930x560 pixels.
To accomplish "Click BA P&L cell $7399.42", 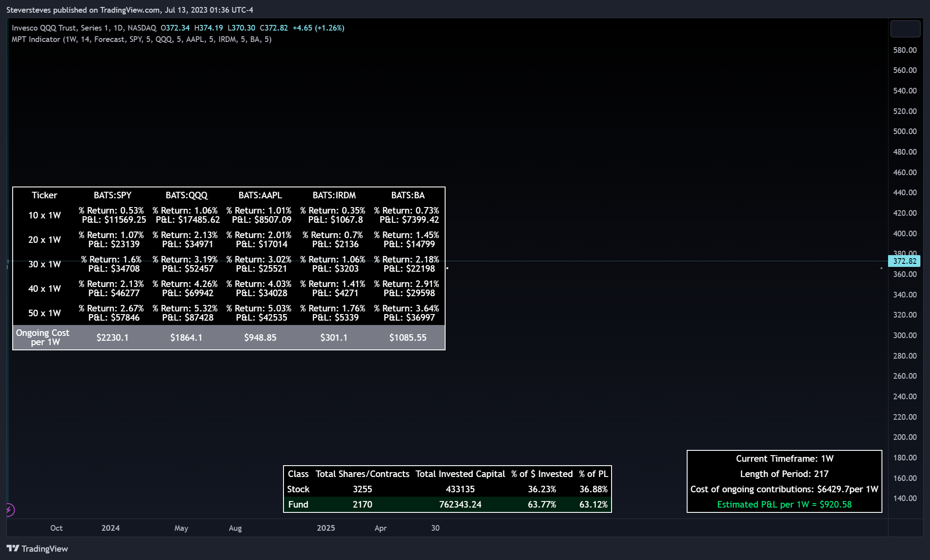I will (409, 220).
